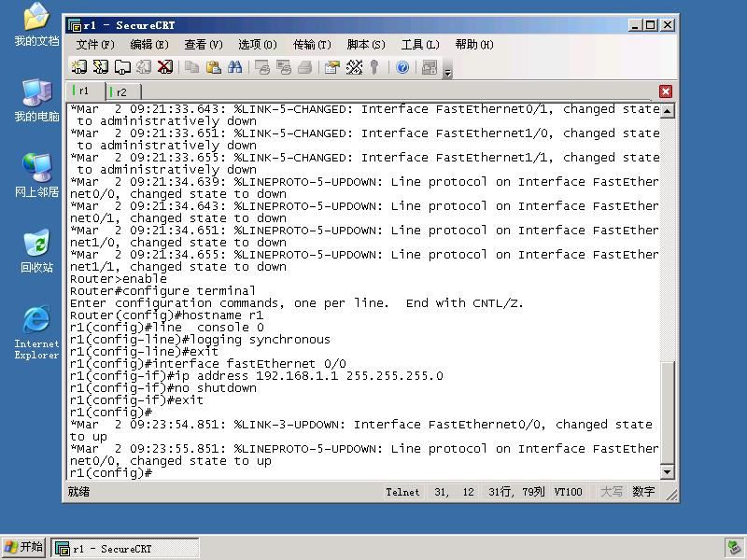The height and width of the screenshot is (560, 747).
Task: Click 'Router(config)#hostname r1' line
Action: tap(166, 315)
